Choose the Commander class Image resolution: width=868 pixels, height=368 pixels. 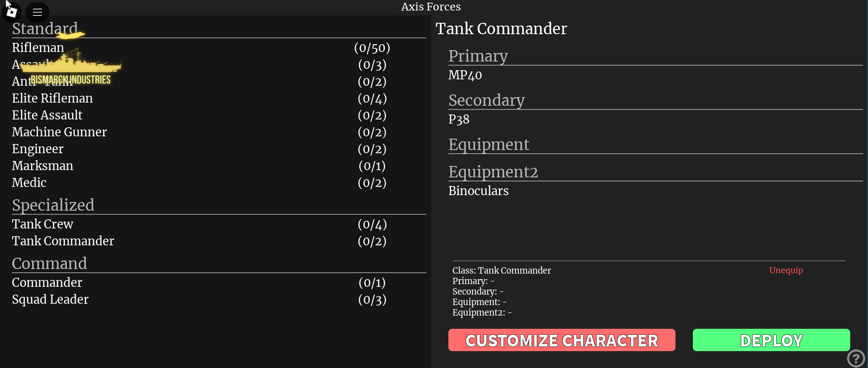pos(219,283)
